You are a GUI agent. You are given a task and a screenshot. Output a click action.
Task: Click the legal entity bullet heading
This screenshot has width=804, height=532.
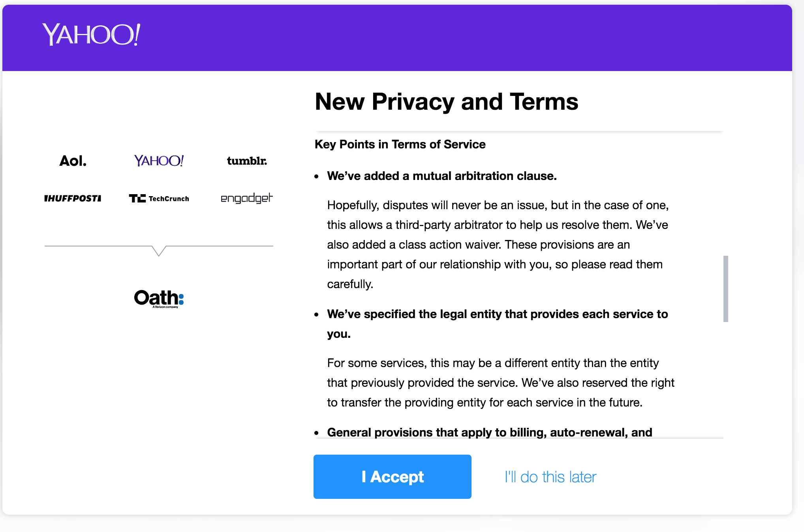point(498,324)
